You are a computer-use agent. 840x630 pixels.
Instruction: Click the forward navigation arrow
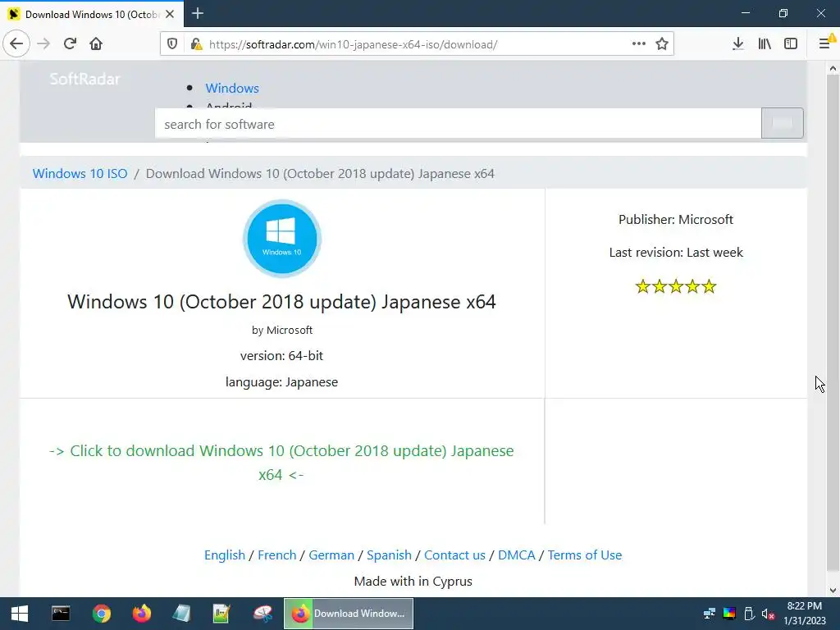pos(43,43)
